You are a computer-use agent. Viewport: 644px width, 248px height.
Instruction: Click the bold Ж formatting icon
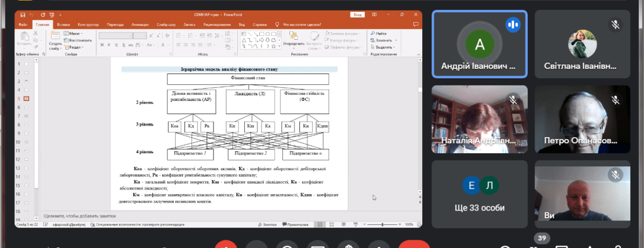pos(102,45)
